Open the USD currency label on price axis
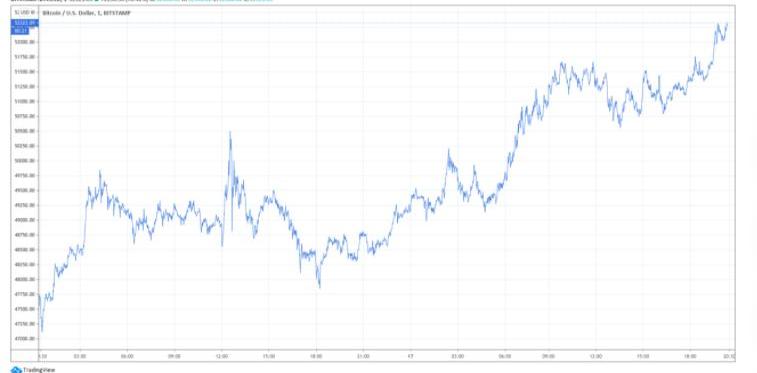The height and width of the screenshot is (373, 757). point(22,12)
